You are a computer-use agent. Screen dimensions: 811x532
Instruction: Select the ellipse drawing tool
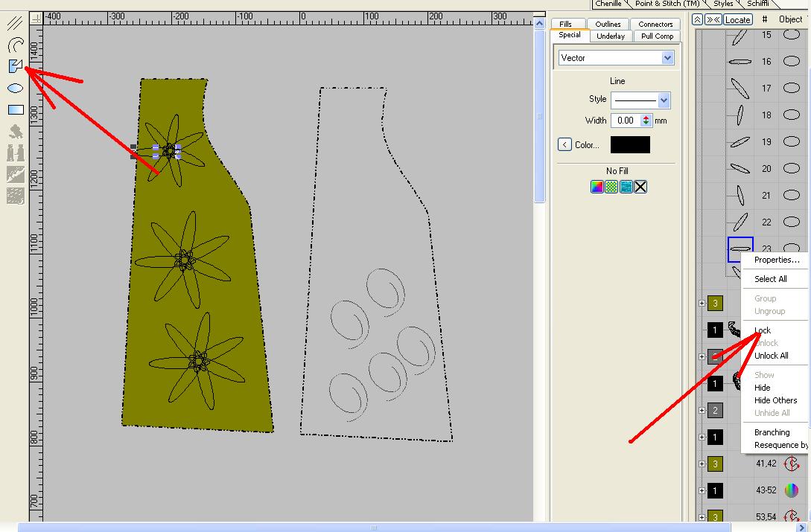15,88
